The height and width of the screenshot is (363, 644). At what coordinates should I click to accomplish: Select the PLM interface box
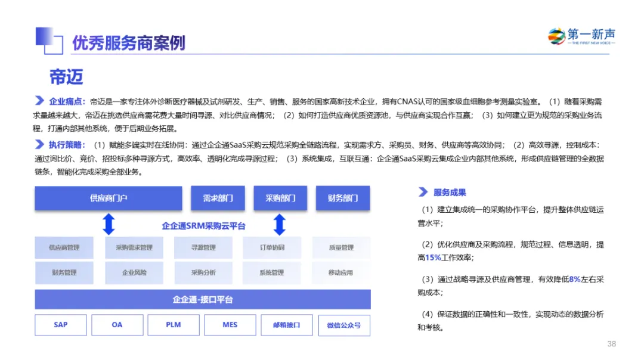tap(174, 325)
